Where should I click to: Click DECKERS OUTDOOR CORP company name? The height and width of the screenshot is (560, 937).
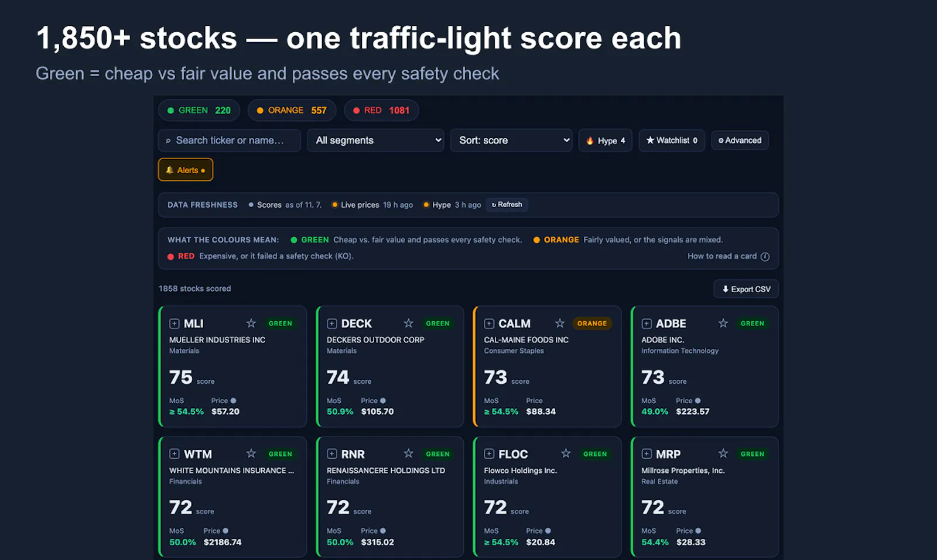(x=375, y=340)
